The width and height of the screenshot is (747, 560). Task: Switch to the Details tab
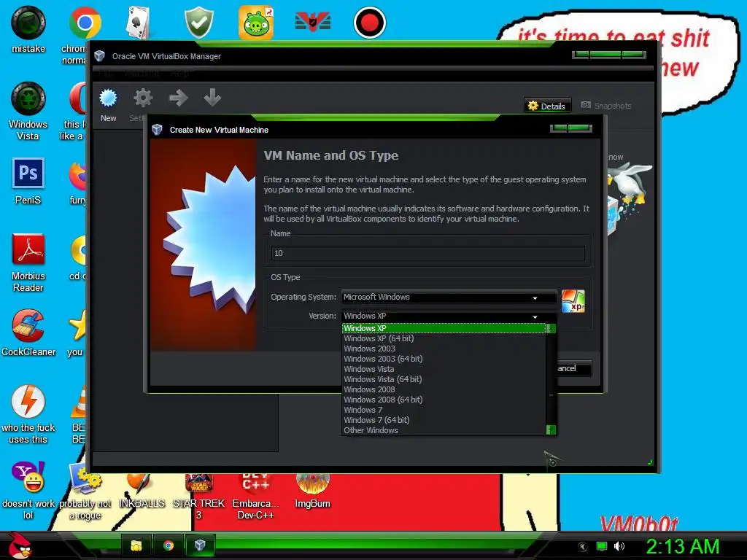click(547, 106)
